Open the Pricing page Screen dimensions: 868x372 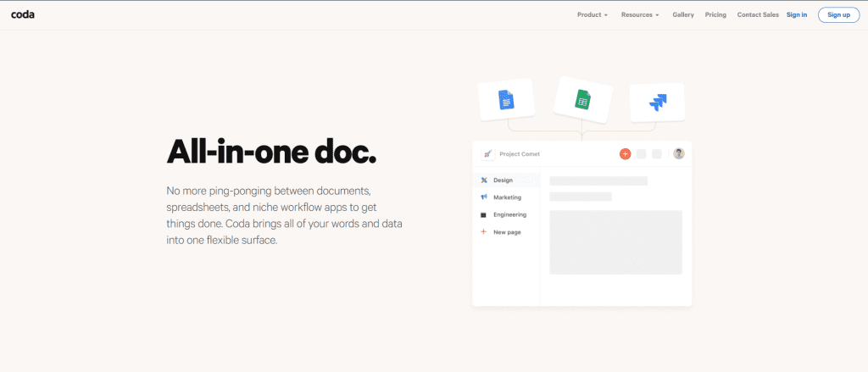click(x=715, y=15)
